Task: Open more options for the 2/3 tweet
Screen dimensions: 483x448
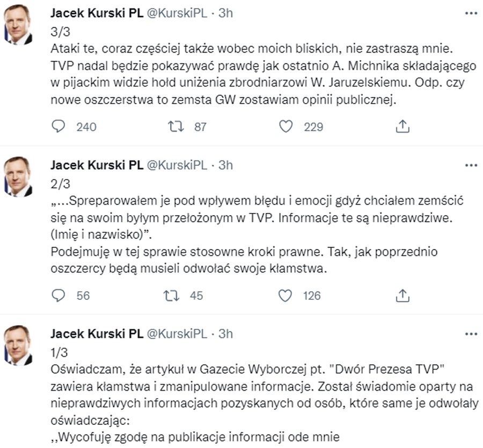Action: (x=471, y=165)
